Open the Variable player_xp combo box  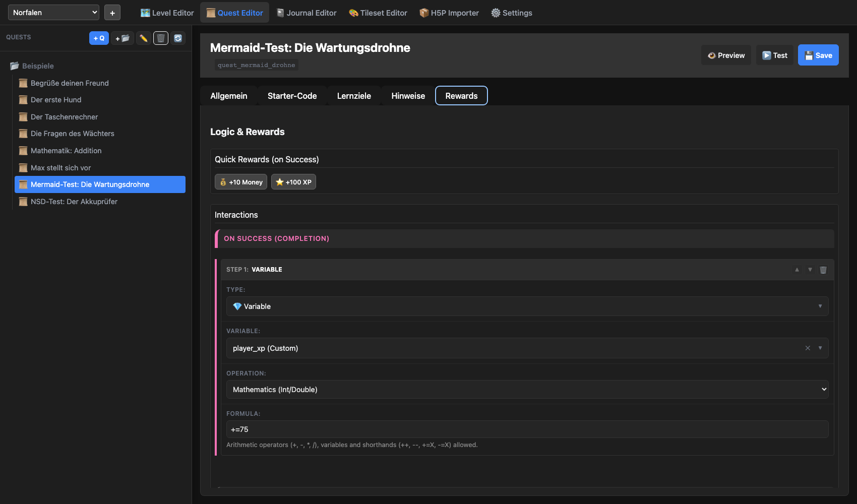coord(514,348)
